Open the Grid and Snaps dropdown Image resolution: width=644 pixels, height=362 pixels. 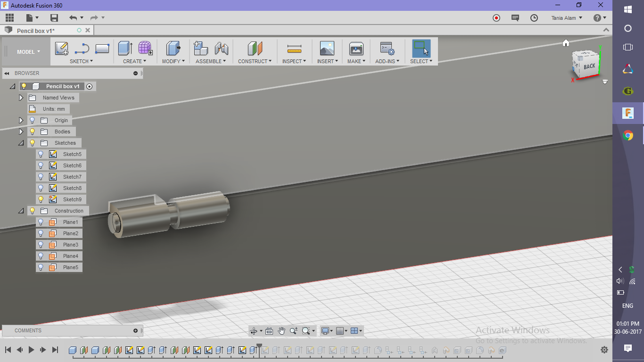[x=341, y=331]
